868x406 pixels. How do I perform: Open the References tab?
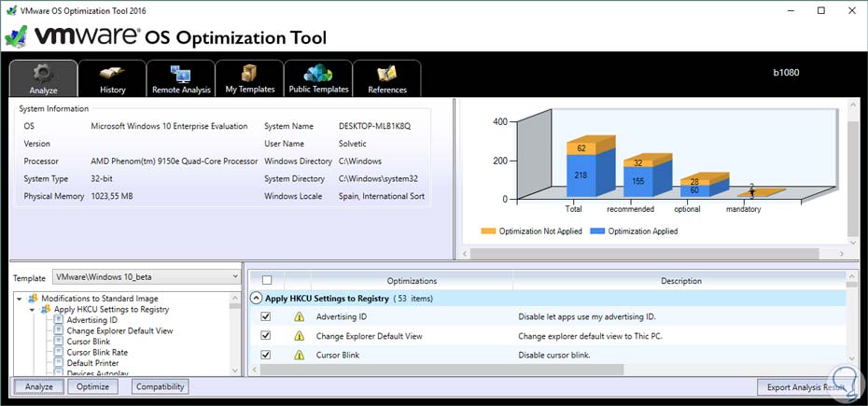[387, 78]
